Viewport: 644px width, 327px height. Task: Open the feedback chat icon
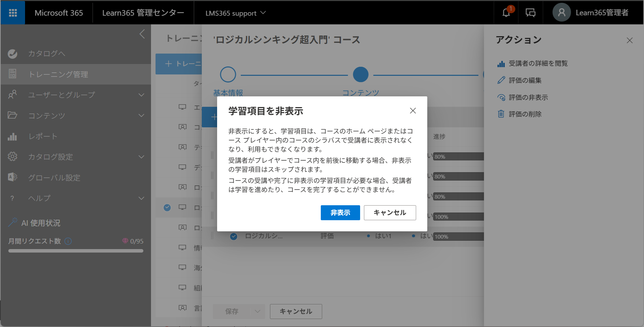tap(531, 13)
